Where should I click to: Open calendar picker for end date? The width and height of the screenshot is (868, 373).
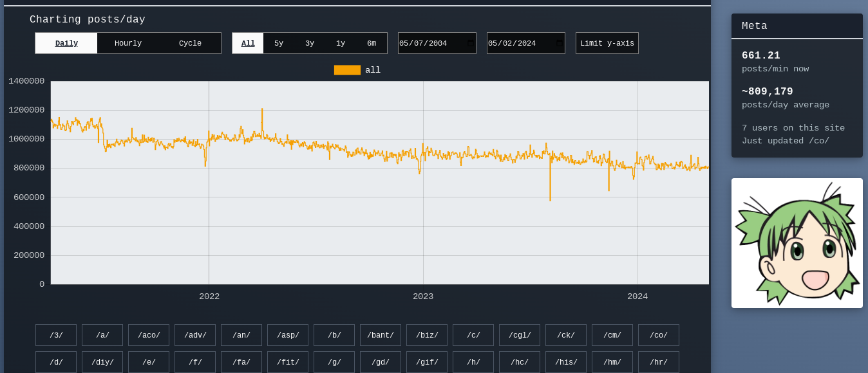pyautogui.click(x=559, y=43)
